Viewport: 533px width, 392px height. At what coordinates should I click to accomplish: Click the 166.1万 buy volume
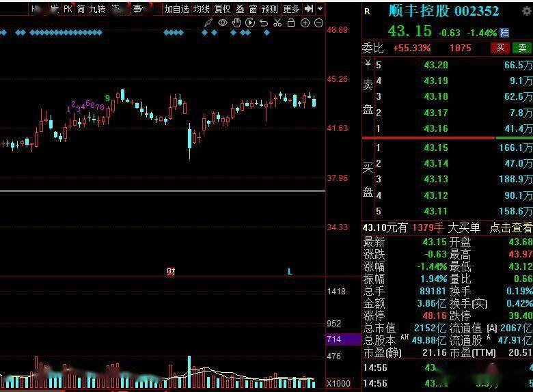pos(515,148)
